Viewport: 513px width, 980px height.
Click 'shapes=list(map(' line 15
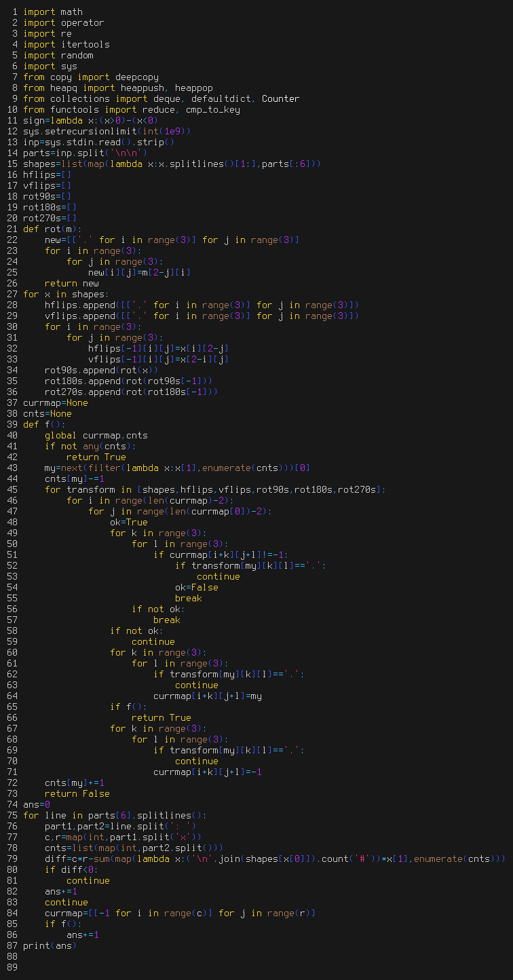point(66,164)
